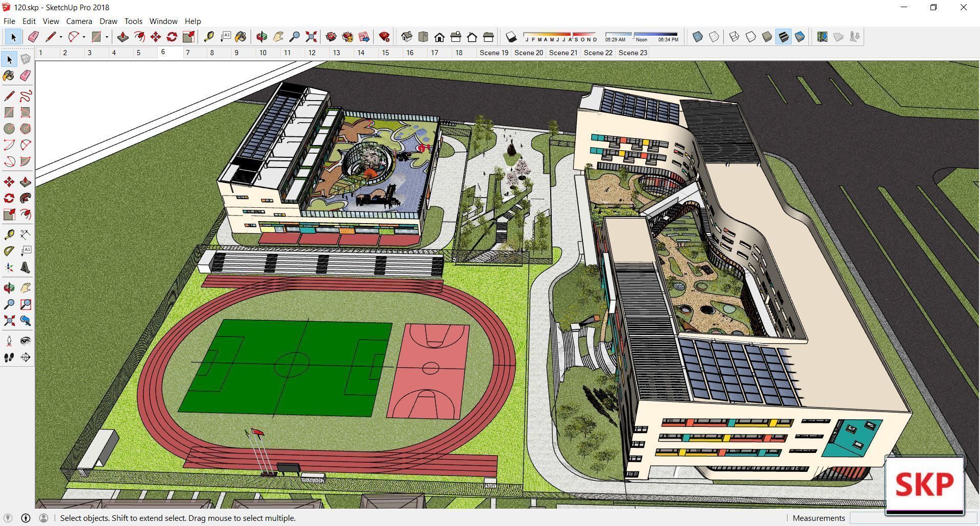Image resolution: width=980 pixels, height=526 pixels.
Task: Click the Zoom Extents icon in the top toolbar
Action: 311,37
